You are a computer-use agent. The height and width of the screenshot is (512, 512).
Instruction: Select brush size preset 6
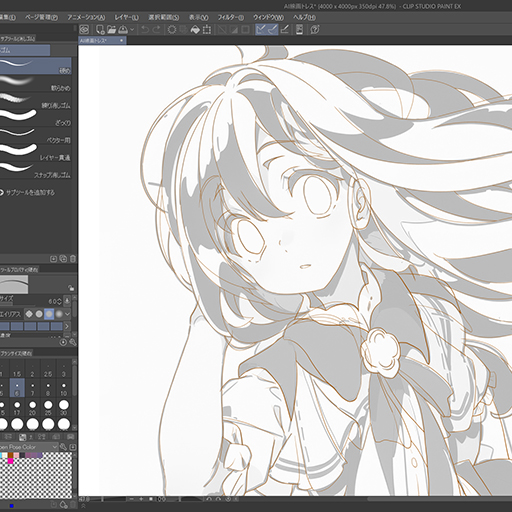tap(17, 388)
